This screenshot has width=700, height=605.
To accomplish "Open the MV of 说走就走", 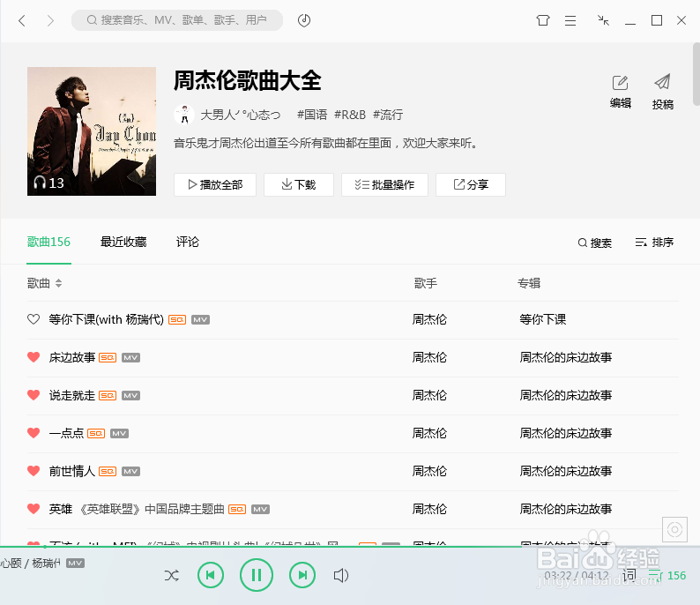I will point(130,396).
